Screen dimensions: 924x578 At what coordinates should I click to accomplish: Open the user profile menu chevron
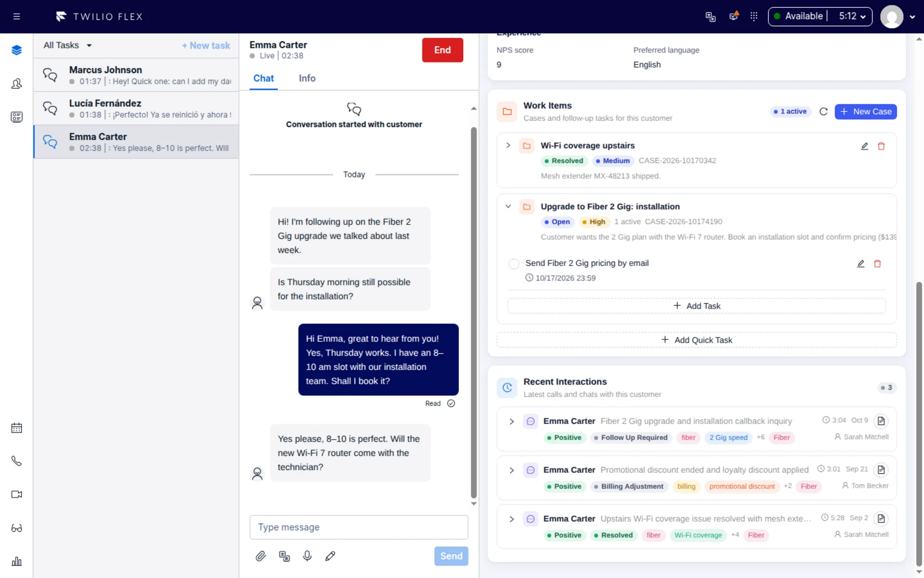pyautogui.click(x=912, y=17)
